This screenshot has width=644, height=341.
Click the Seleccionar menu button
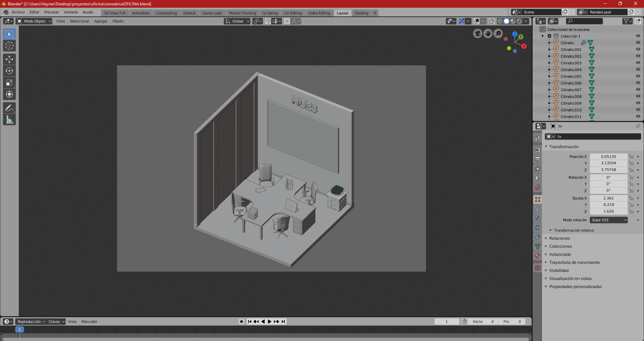[x=79, y=21]
